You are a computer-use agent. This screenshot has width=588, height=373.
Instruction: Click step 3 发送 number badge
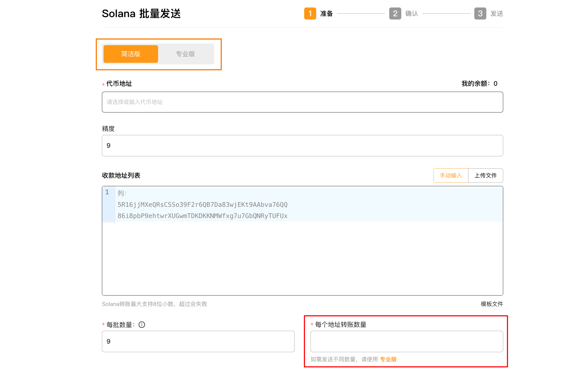(480, 13)
